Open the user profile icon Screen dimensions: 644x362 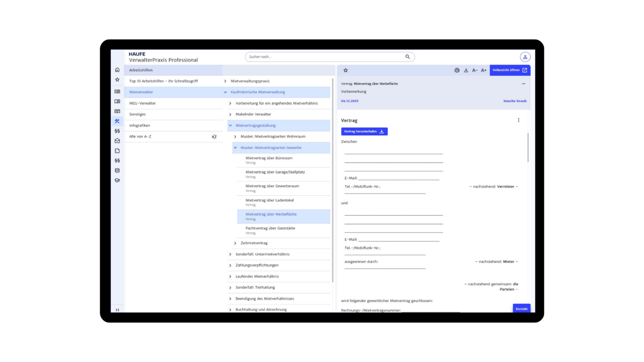click(525, 57)
